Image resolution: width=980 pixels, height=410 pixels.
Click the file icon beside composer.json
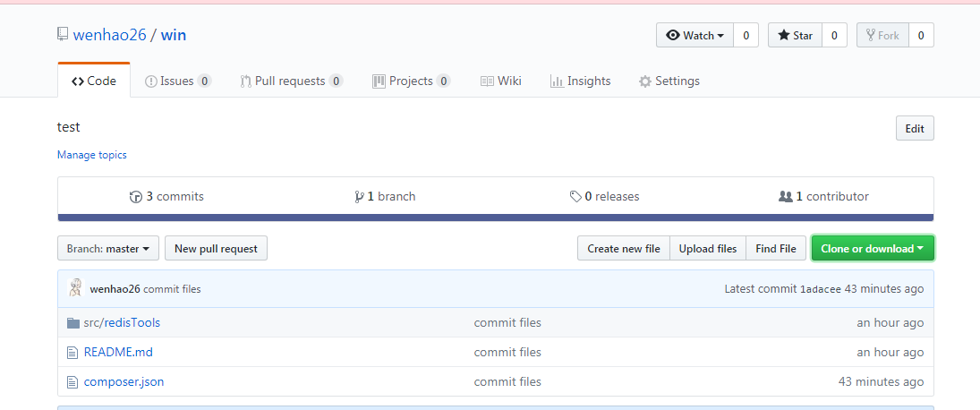tap(72, 382)
